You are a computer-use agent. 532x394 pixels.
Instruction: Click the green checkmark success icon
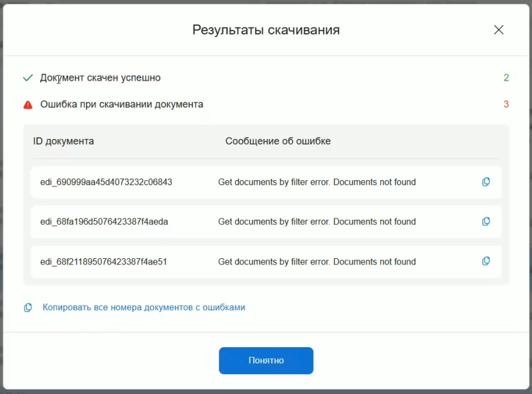coord(28,78)
